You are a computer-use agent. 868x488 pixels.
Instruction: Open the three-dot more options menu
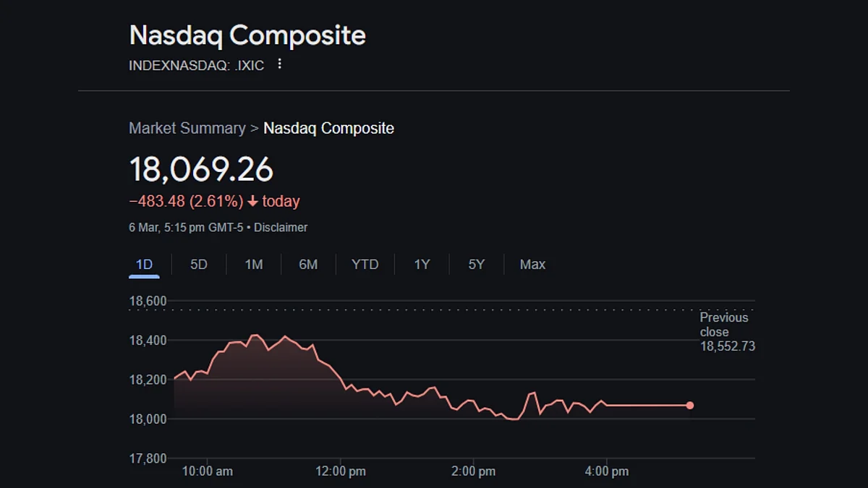click(280, 64)
